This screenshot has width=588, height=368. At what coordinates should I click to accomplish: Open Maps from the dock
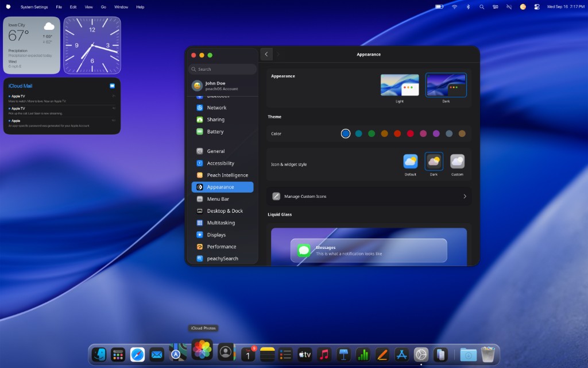coord(177,352)
